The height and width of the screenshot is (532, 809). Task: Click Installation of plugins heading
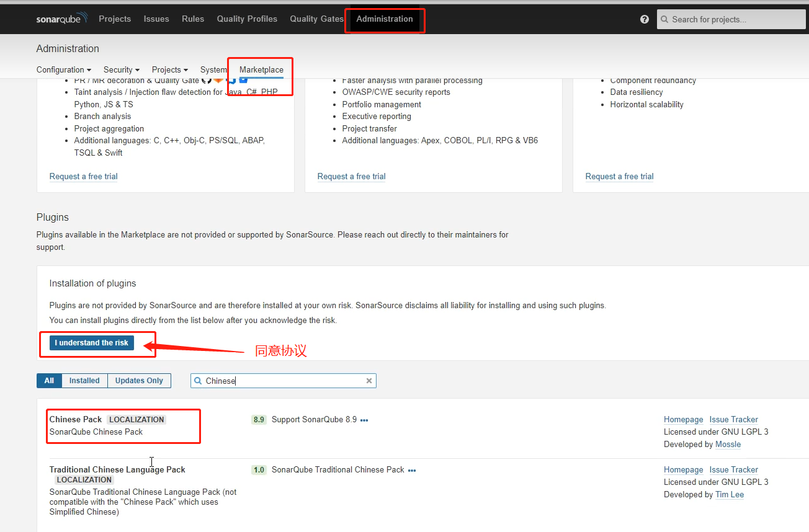[93, 283]
